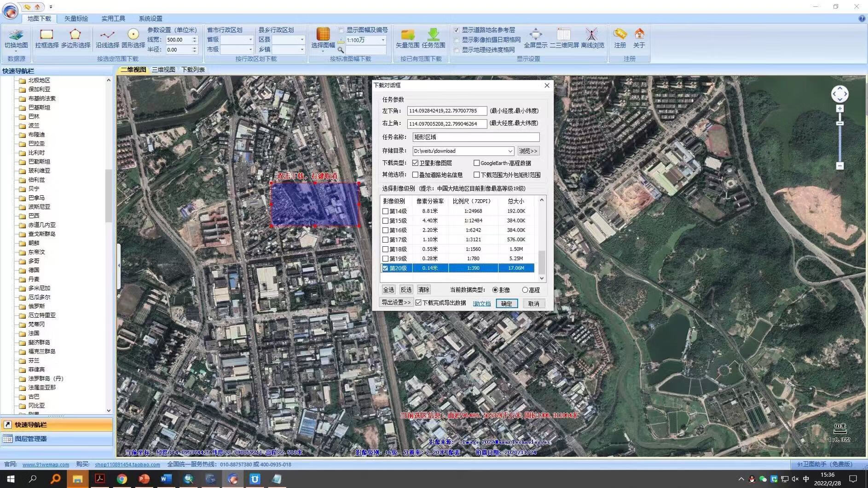Click the map zoom slider handle
The height and width of the screenshot is (488, 868).
[839, 123]
